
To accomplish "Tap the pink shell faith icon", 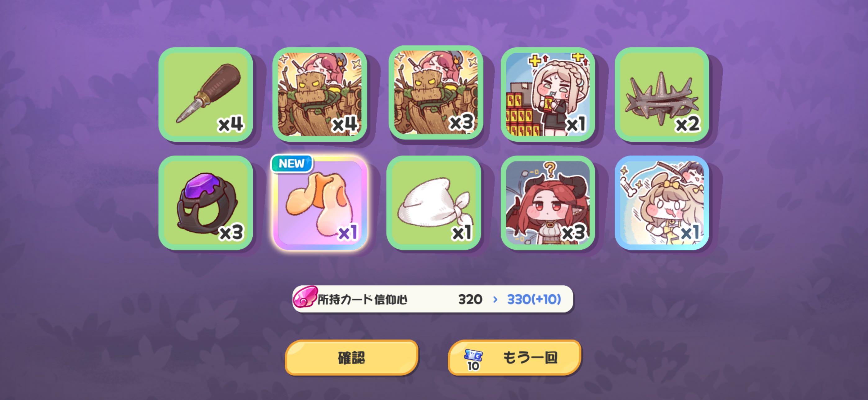I will pos(305,297).
